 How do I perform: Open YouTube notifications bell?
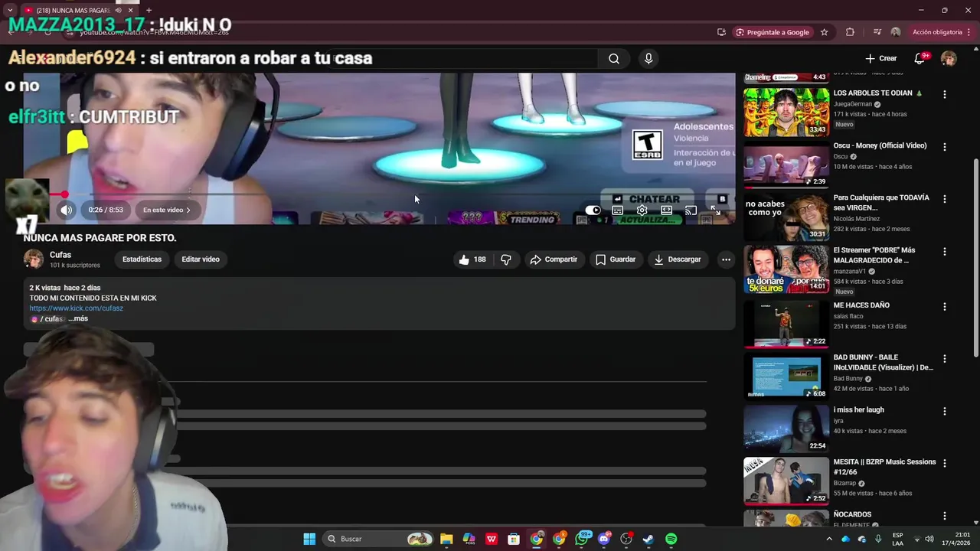coord(920,58)
